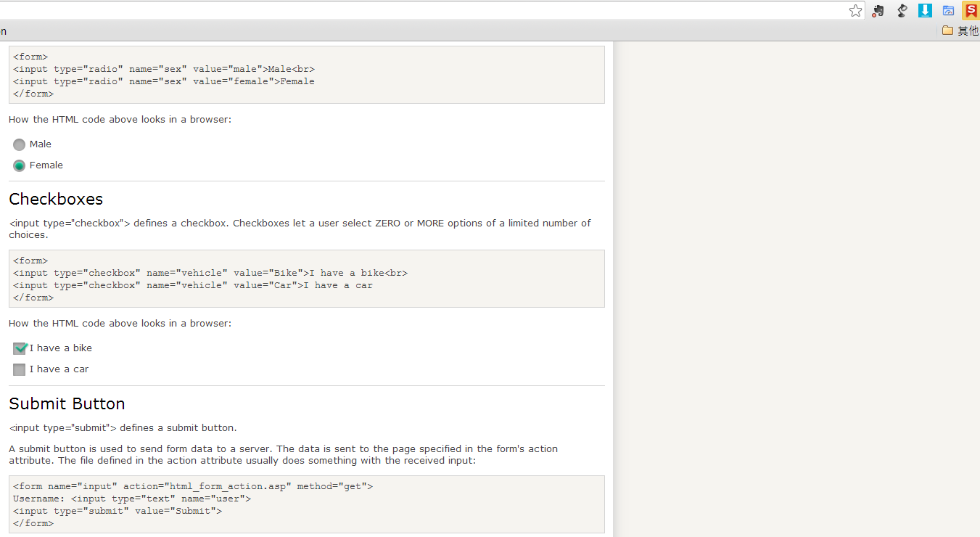980x537 pixels.
Task: Open the Evernote elephant extension
Action: (878, 11)
